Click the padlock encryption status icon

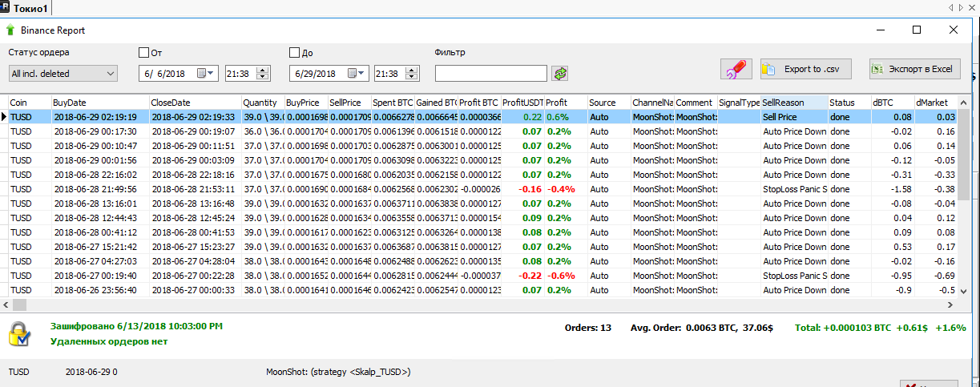tap(21, 334)
